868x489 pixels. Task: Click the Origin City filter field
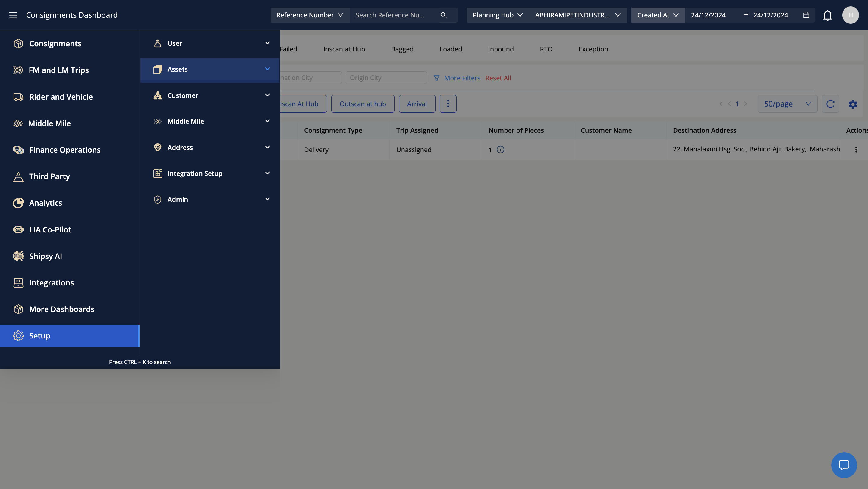386,78
